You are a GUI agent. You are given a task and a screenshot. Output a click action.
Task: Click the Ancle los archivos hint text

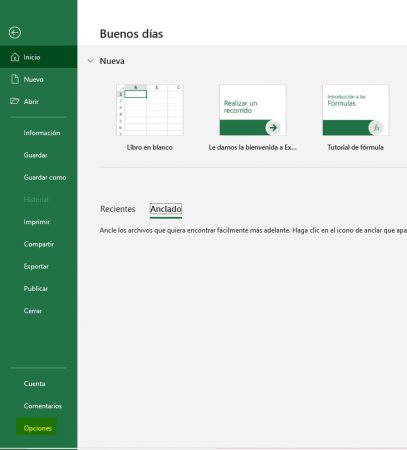[253, 230]
